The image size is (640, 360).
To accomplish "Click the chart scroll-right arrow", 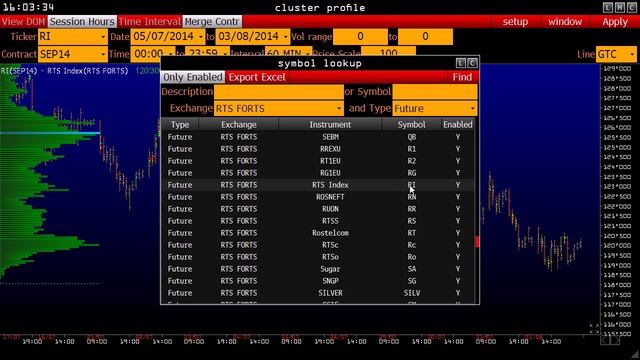I will click(x=615, y=340).
